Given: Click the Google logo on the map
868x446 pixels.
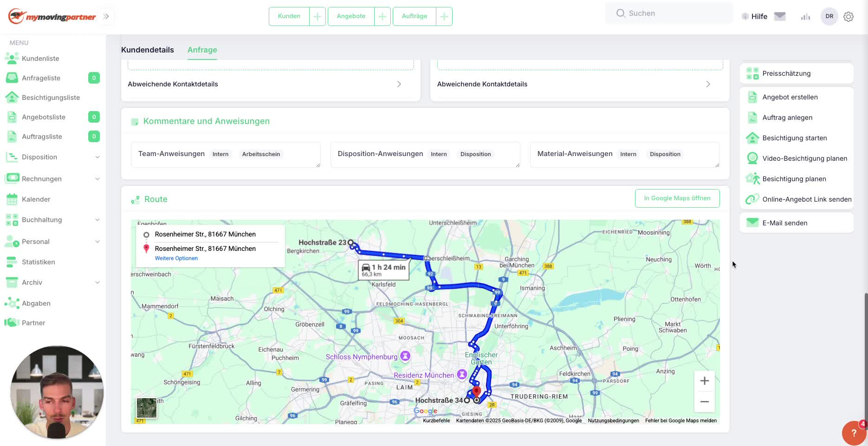Looking at the screenshot, I should [x=426, y=411].
